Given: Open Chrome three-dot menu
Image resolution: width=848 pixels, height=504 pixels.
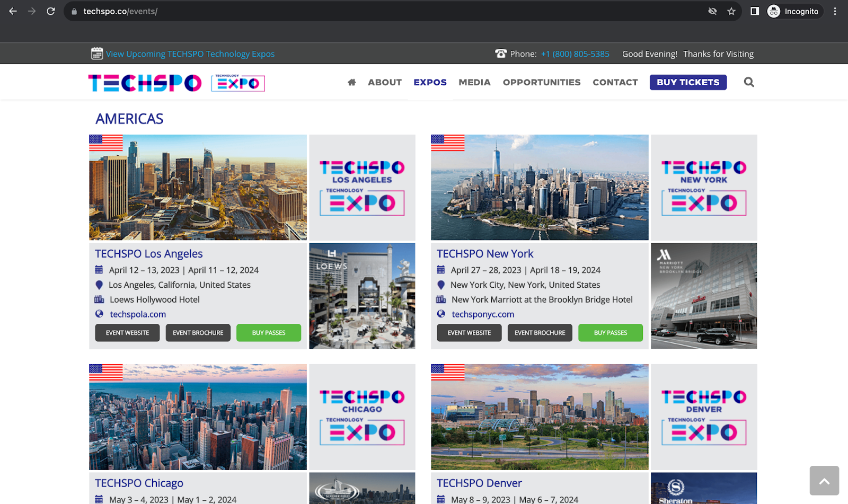Looking at the screenshot, I should point(835,11).
